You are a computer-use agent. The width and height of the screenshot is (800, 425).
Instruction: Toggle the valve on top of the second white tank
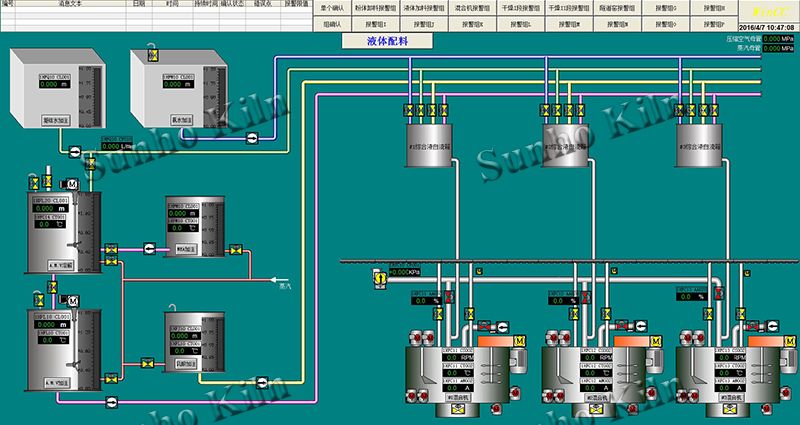coord(153,55)
